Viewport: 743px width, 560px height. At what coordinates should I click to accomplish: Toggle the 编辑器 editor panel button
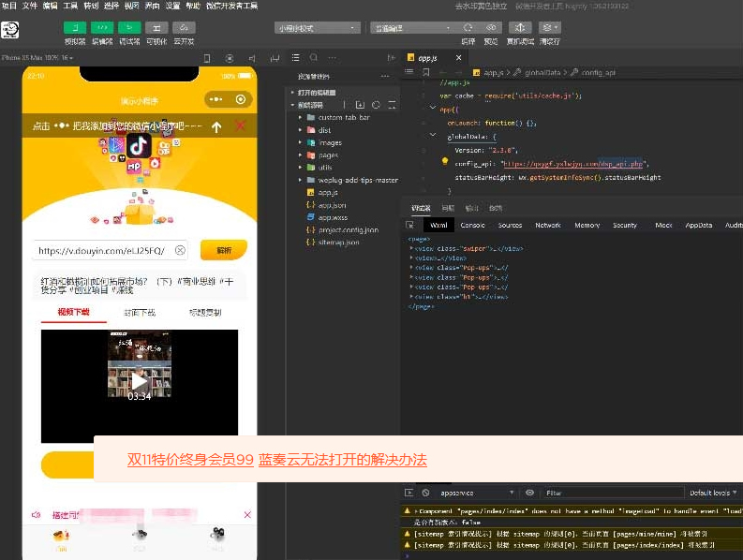coord(102,27)
